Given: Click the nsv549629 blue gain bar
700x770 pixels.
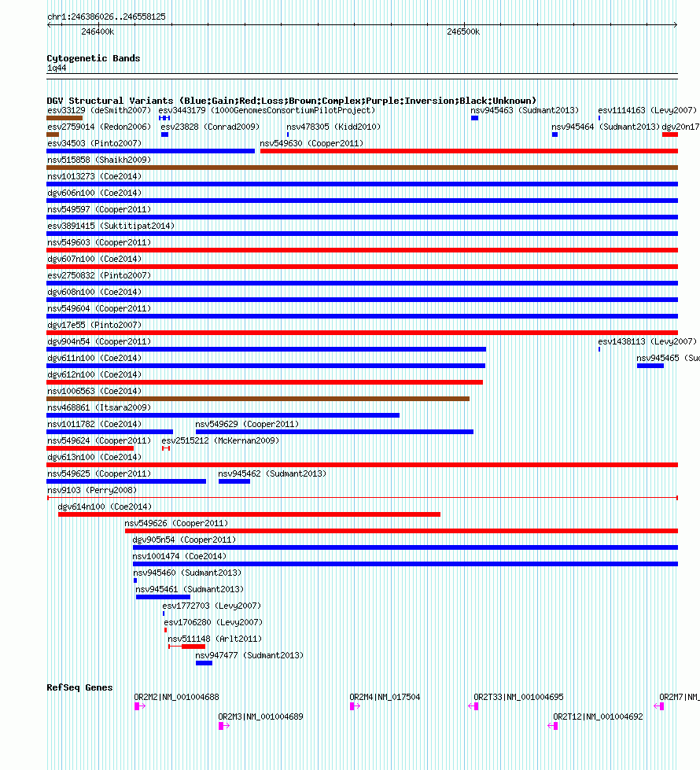Looking at the screenshot, I should [x=334, y=432].
